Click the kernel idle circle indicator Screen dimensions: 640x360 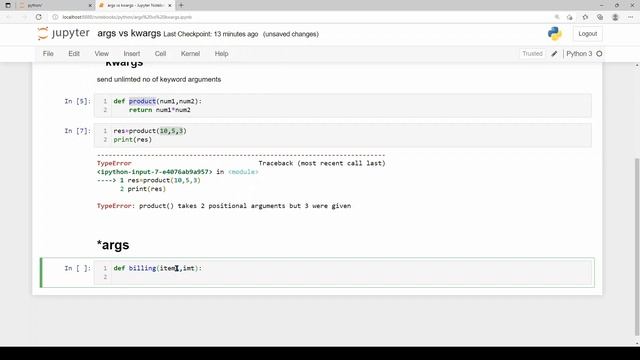pos(599,54)
